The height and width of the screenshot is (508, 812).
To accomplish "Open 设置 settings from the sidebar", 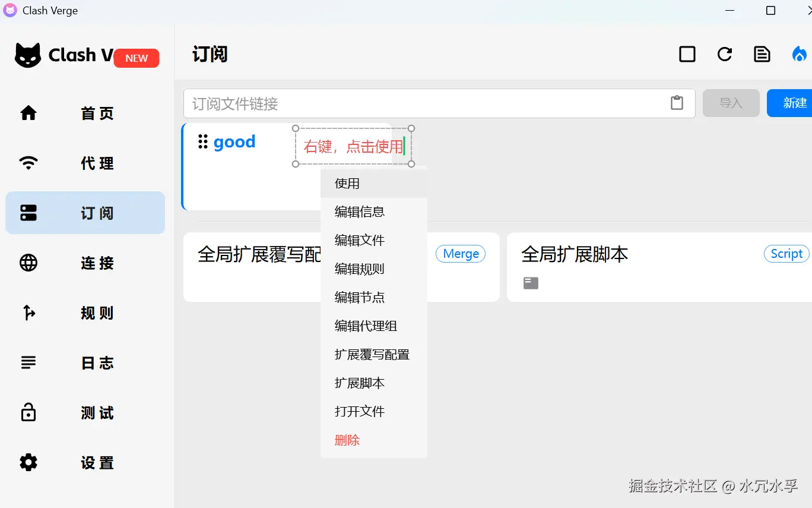I will coord(85,462).
